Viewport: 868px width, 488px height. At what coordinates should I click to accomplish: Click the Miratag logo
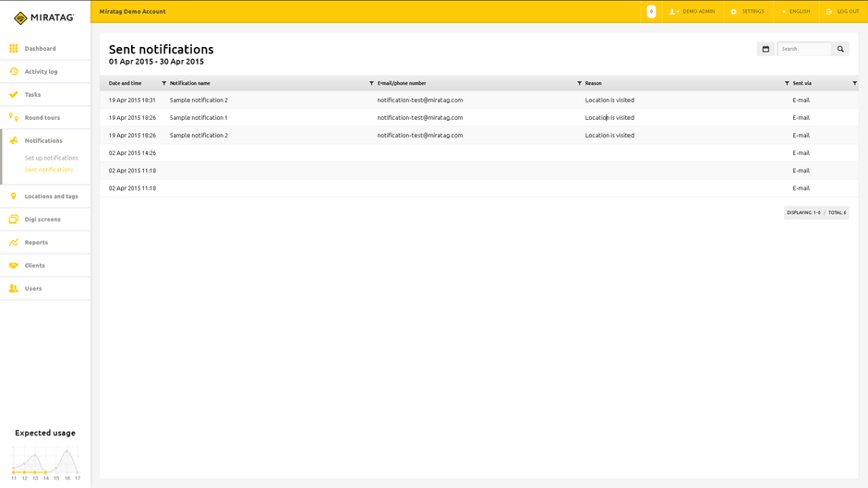[43, 18]
